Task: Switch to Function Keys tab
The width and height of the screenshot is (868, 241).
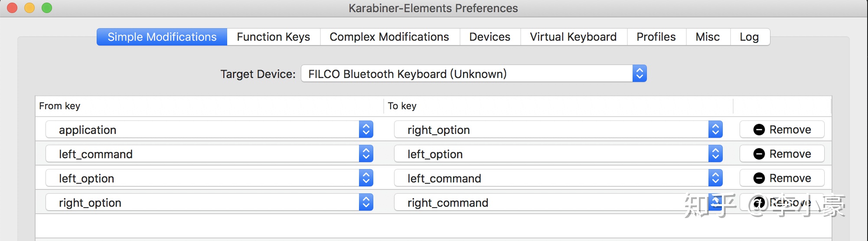Action: (274, 37)
